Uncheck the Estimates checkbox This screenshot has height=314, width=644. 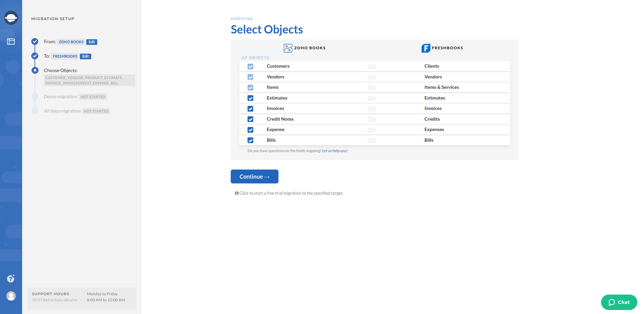click(x=250, y=98)
